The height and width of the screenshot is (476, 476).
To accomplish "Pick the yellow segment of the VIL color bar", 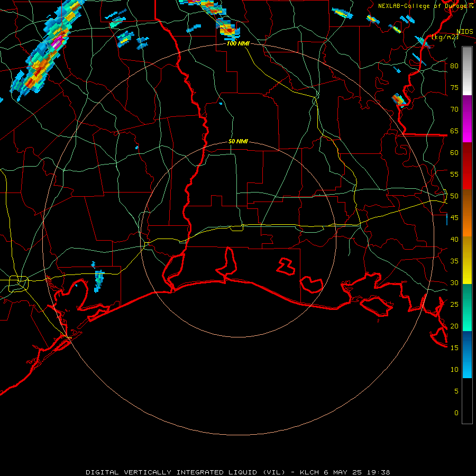I will coord(467,260).
